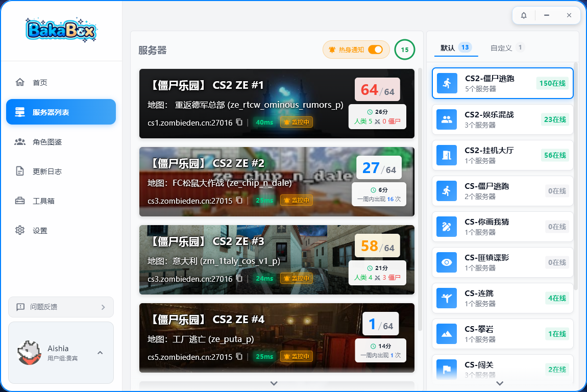Toggle 监控中 on CS2 ZE #1 server
Image resolution: width=587 pixels, height=392 pixels.
(x=297, y=122)
